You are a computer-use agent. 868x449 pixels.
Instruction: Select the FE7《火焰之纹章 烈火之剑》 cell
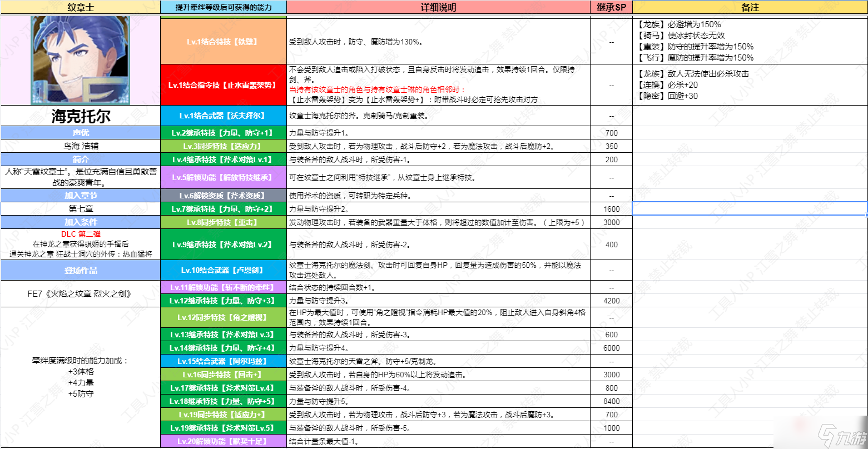pos(81,294)
